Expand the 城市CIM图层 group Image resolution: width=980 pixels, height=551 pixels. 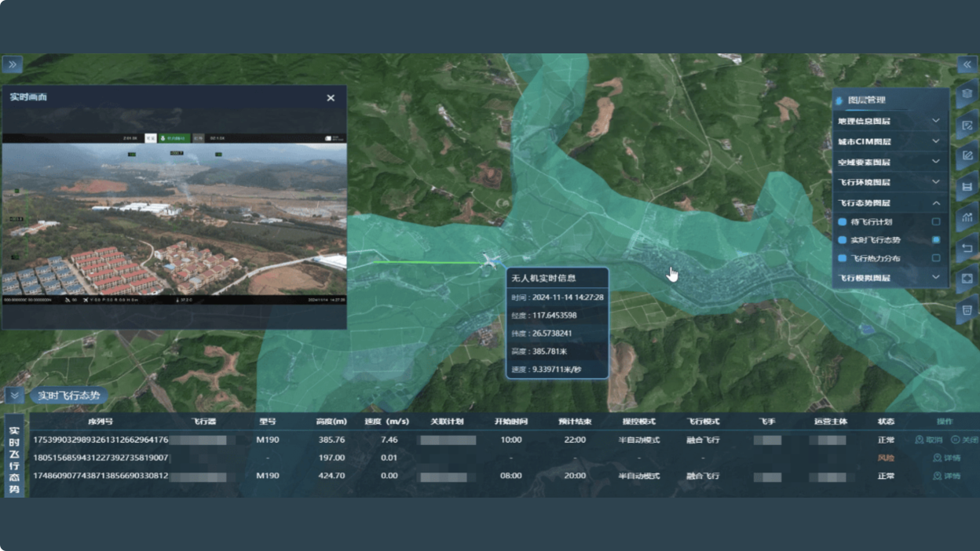tap(936, 141)
